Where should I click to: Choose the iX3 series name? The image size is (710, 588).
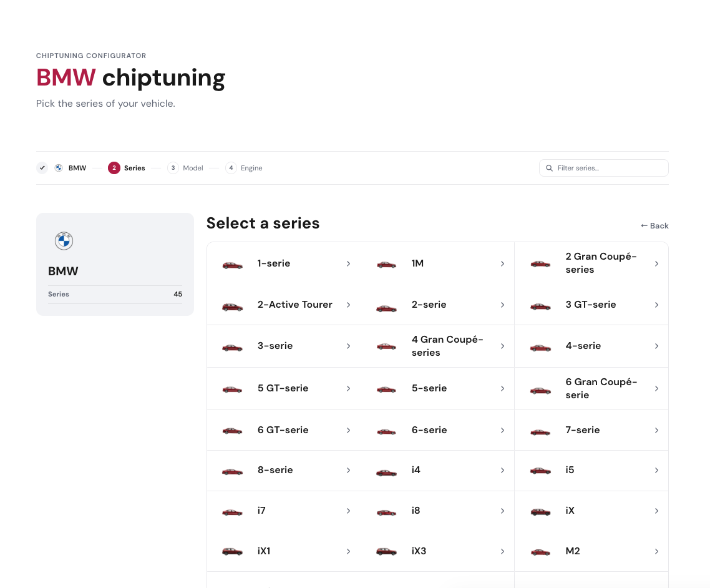(x=419, y=551)
